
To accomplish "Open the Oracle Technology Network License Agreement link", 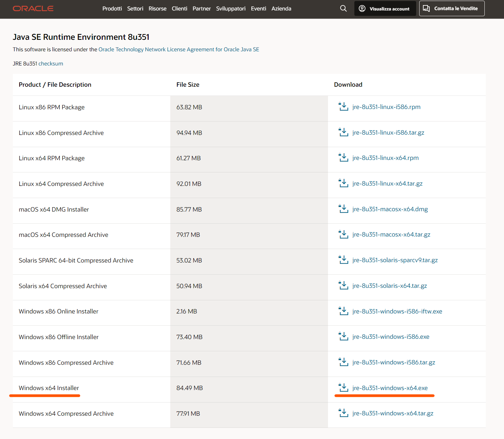I will 179,49.
